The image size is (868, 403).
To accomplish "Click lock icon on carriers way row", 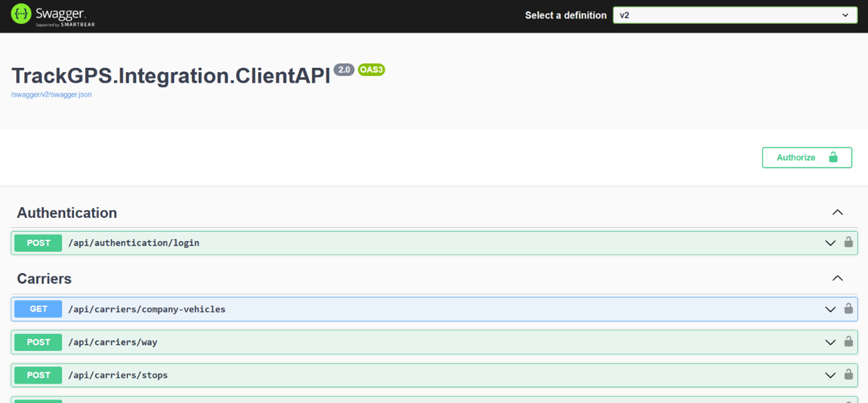I will (849, 341).
